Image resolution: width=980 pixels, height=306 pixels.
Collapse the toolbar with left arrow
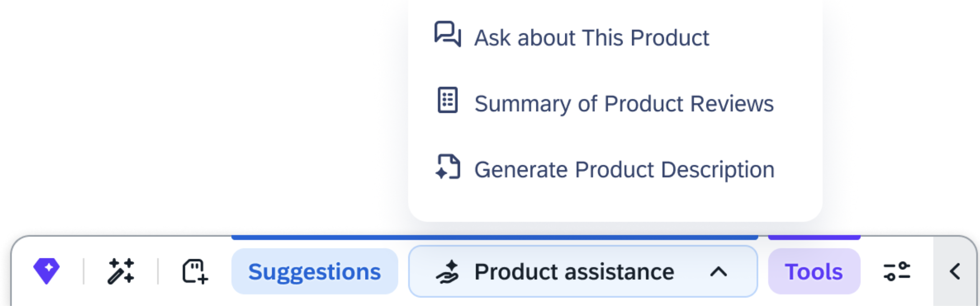(x=955, y=271)
